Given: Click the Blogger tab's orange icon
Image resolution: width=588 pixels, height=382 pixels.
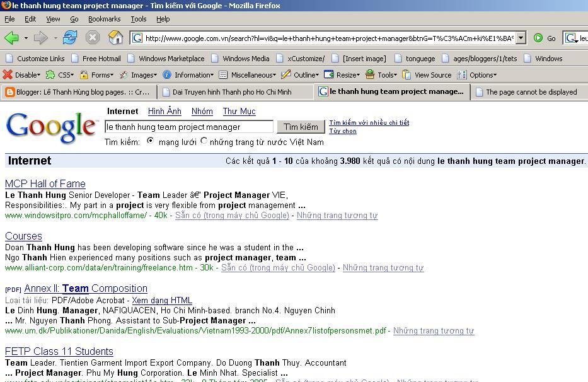Looking at the screenshot, I should point(9,92).
